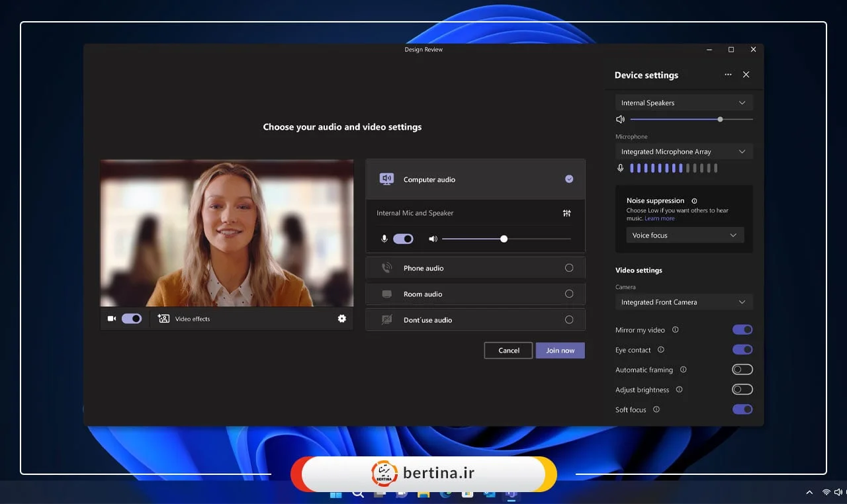The height and width of the screenshot is (504, 847).
Task: Click the Join now button
Action: [560, 351]
